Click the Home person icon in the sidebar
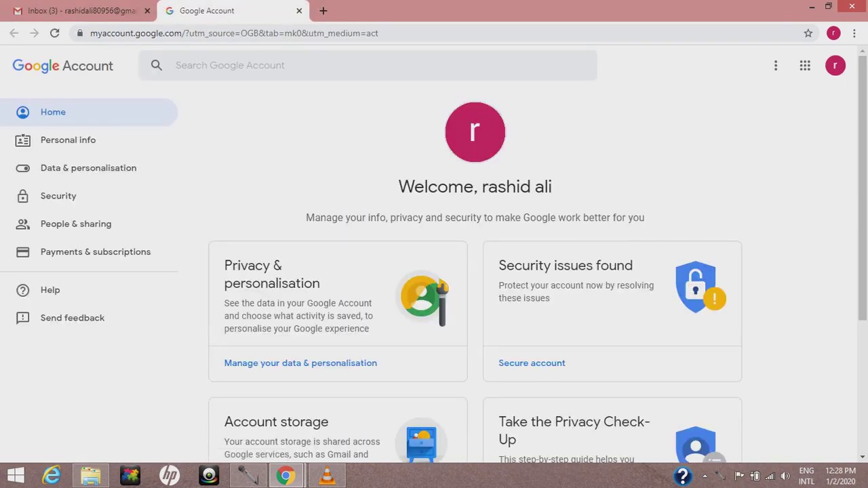 click(22, 112)
